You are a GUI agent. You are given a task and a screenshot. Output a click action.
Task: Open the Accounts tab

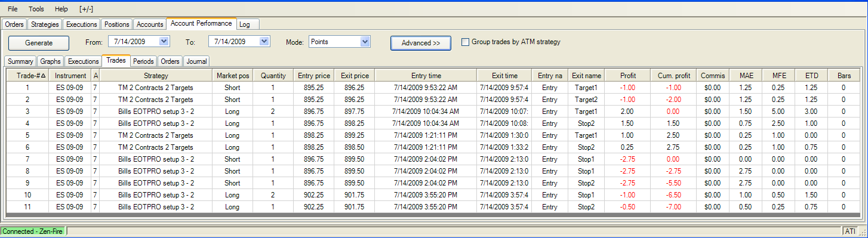tap(150, 24)
